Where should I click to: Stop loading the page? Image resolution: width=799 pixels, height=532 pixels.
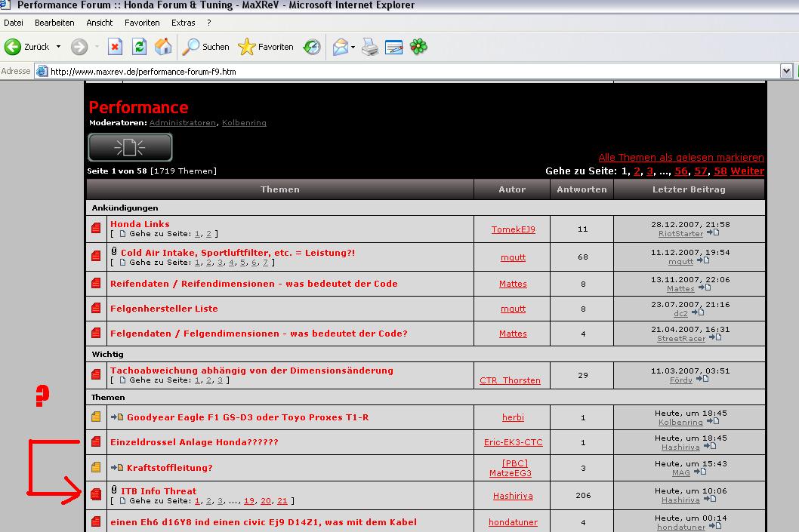coord(115,47)
